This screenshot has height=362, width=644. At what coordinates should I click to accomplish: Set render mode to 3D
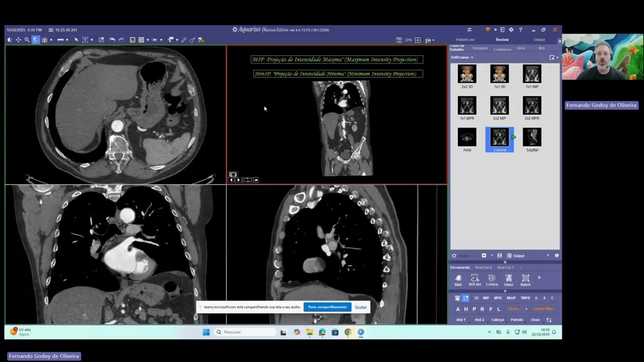pos(476,298)
